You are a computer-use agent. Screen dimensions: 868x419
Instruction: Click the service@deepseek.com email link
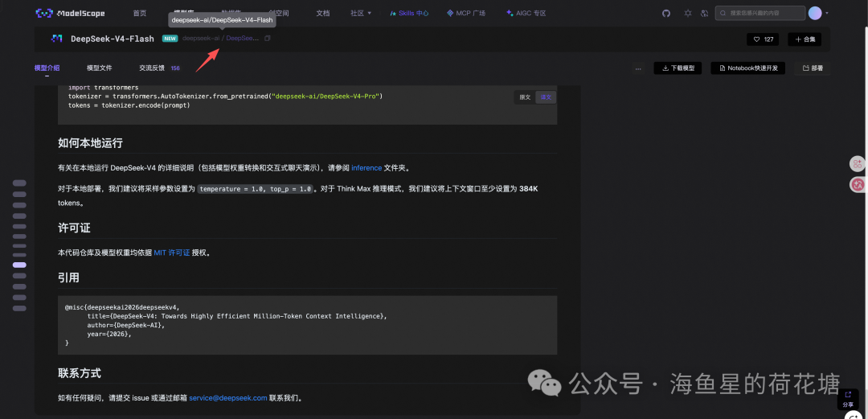pyautogui.click(x=228, y=398)
